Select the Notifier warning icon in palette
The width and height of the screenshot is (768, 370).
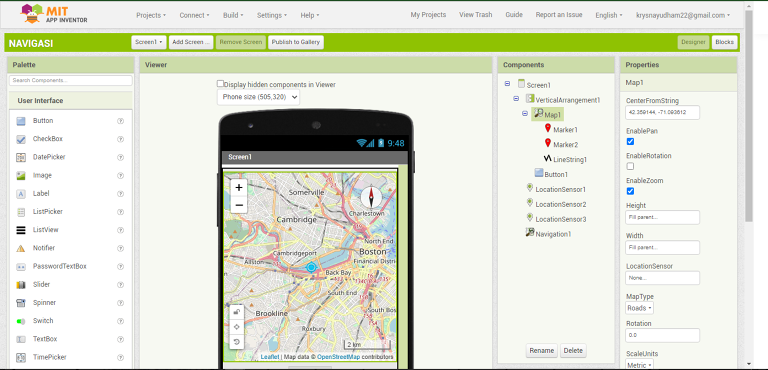coord(21,248)
